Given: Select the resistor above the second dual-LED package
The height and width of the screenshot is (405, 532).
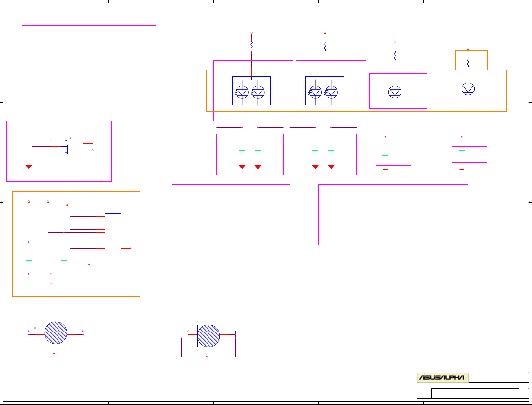Looking at the screenshot, I should click(325, 46).
